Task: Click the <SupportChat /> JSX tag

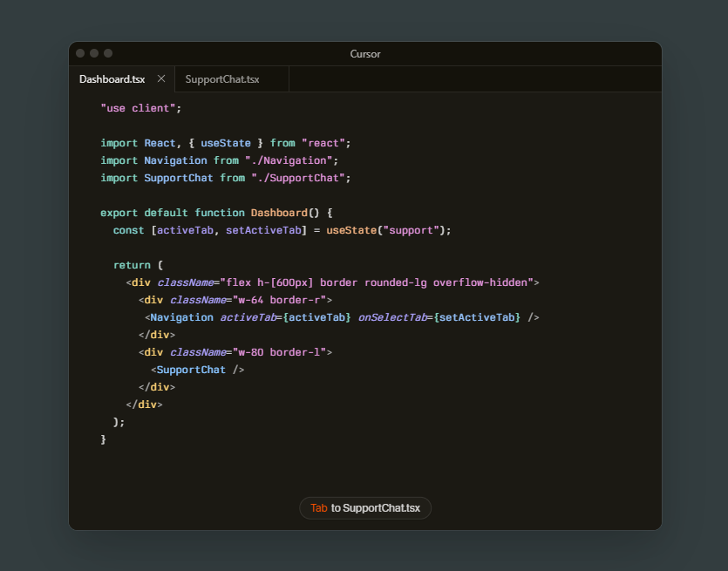Action: tap(197, 370)
